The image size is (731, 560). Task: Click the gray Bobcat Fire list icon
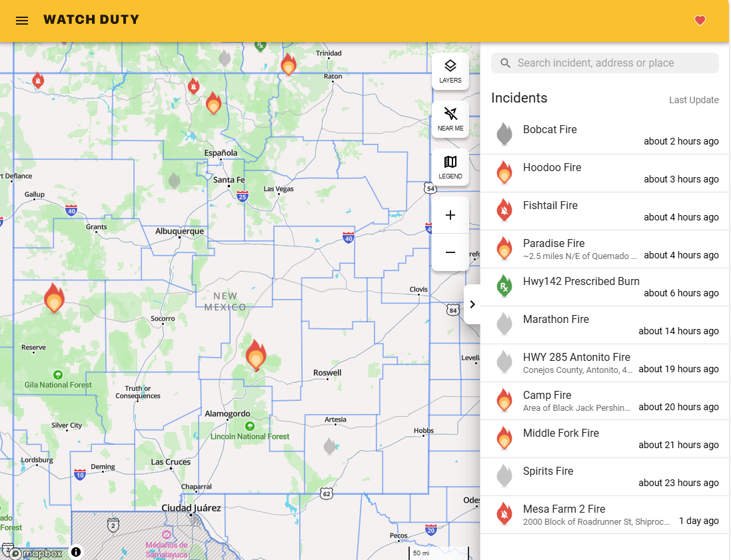504,134
